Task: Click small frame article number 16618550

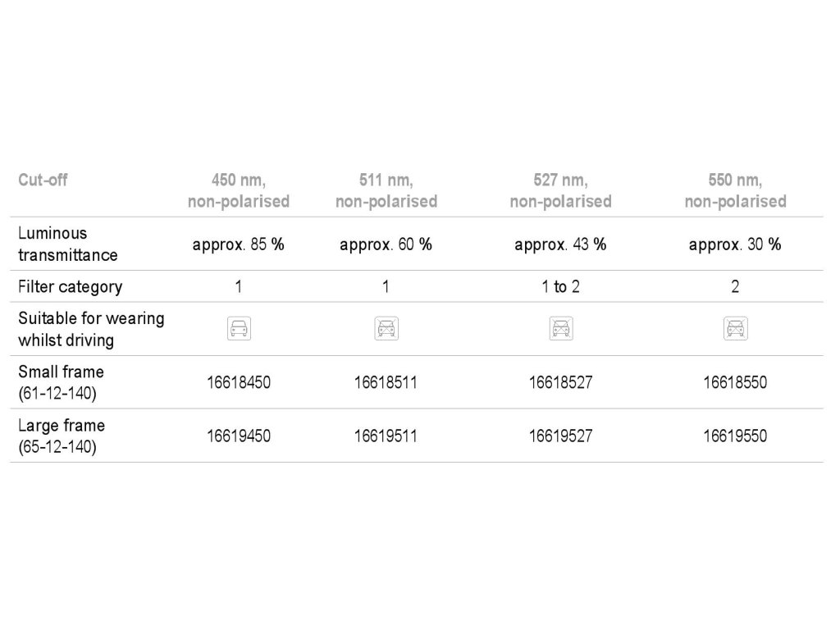Action: click(x=735, y=382)
